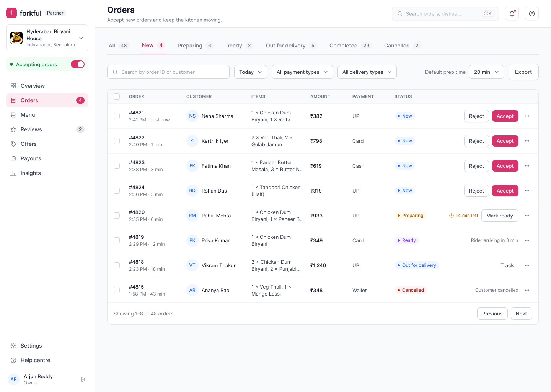This screenshot has width=551, height=392.
Task: Switch to the Out for delivery tab
Action: click(x=292, y=46)
